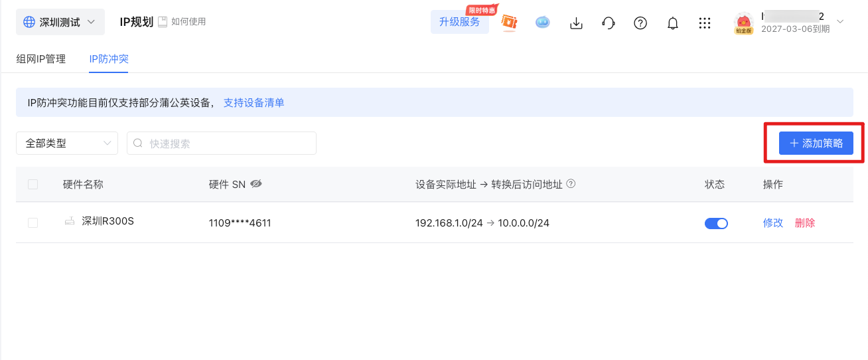Click the IP规划 page title

[x=136, y=22]
